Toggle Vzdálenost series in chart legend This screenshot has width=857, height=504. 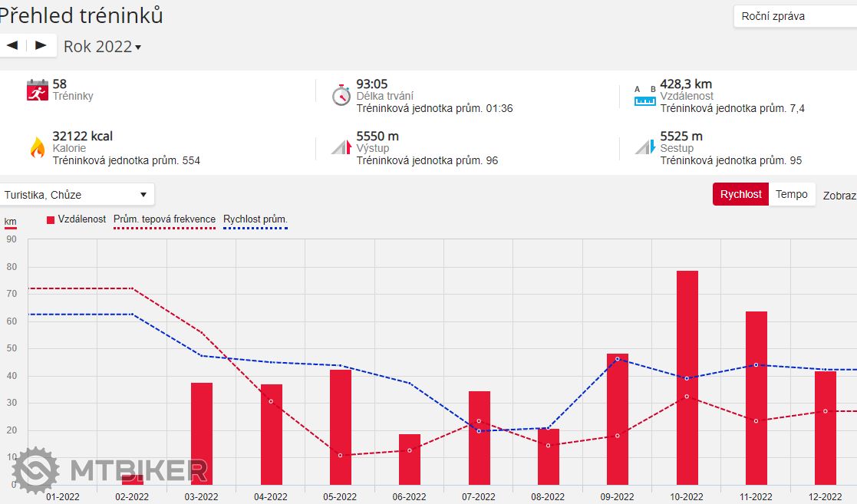[x=76, y=219]
